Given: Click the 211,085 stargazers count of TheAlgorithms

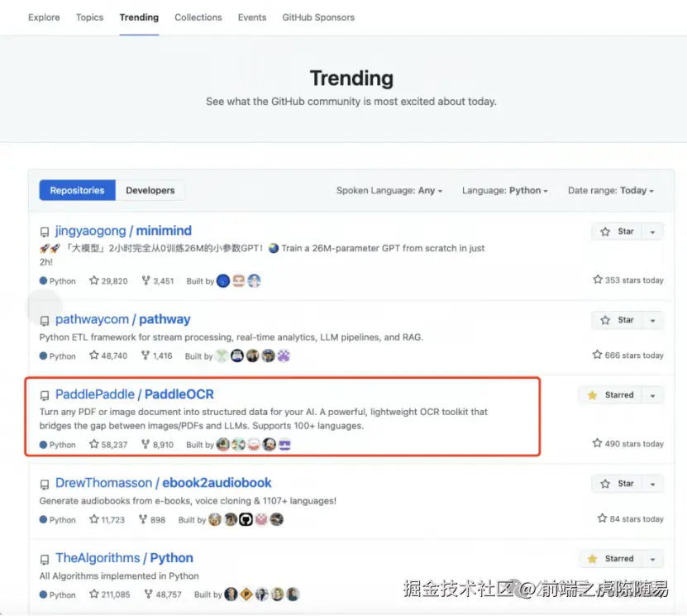Looking at the screenshot, I should click(x=109, y=595).
